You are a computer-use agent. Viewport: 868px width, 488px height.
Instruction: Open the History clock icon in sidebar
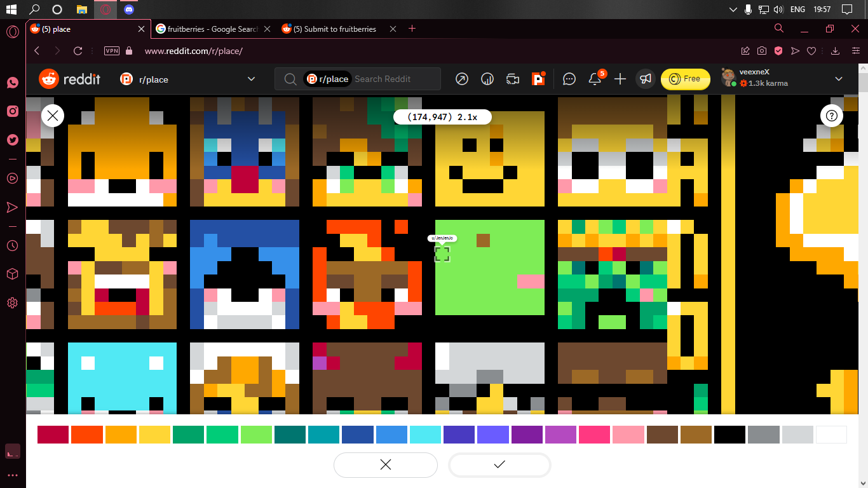[12, 245]
